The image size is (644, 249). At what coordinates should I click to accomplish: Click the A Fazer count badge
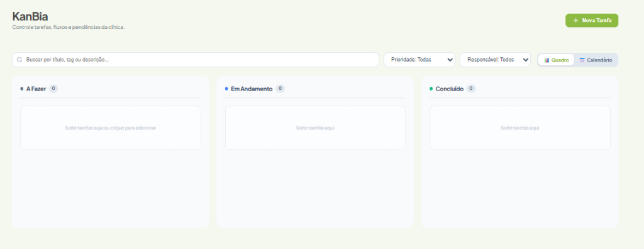tap(53, 88)
